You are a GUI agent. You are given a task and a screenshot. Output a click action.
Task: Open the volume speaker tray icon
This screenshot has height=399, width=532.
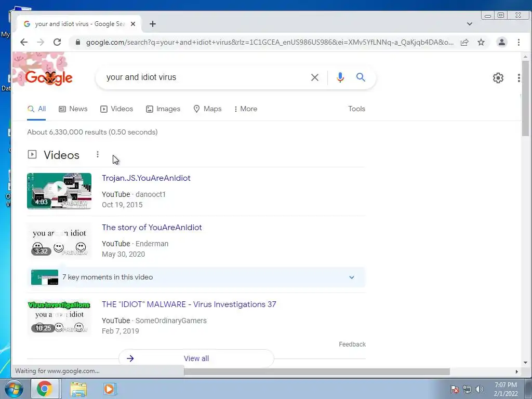coord(479,389)
